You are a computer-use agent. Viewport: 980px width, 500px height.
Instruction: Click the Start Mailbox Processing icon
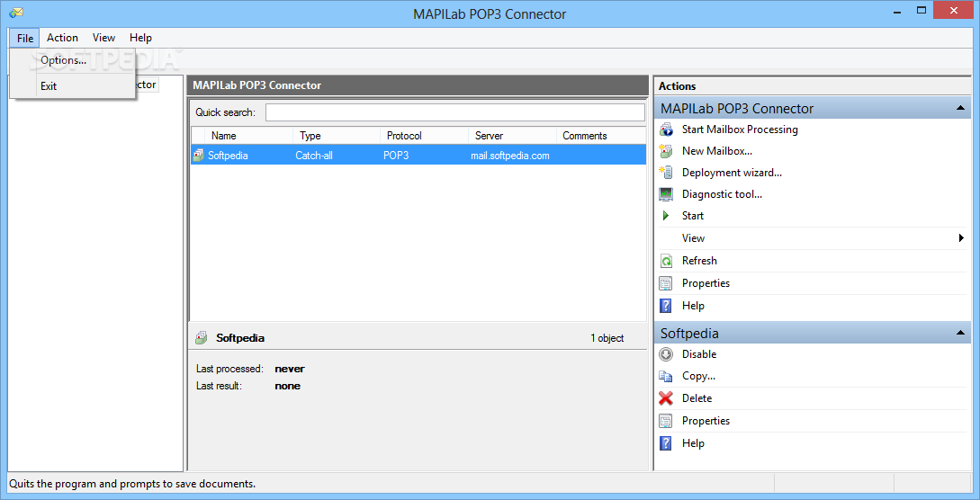click(666, 129)
